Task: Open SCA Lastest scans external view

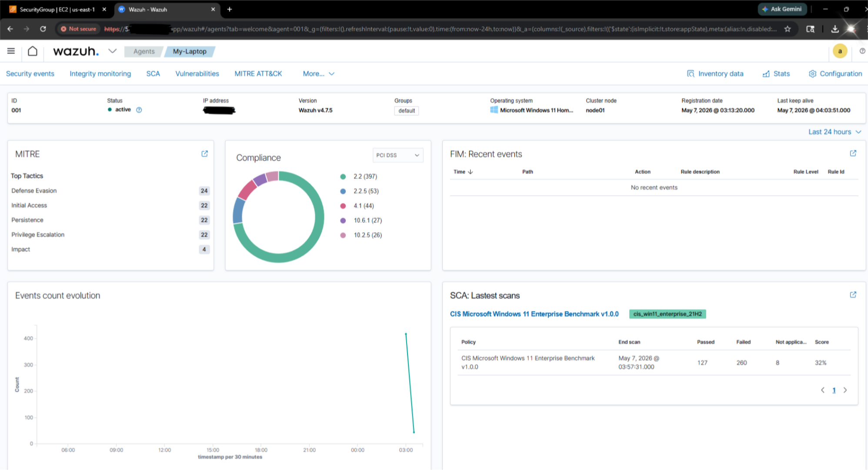Action: coord(853,295)
